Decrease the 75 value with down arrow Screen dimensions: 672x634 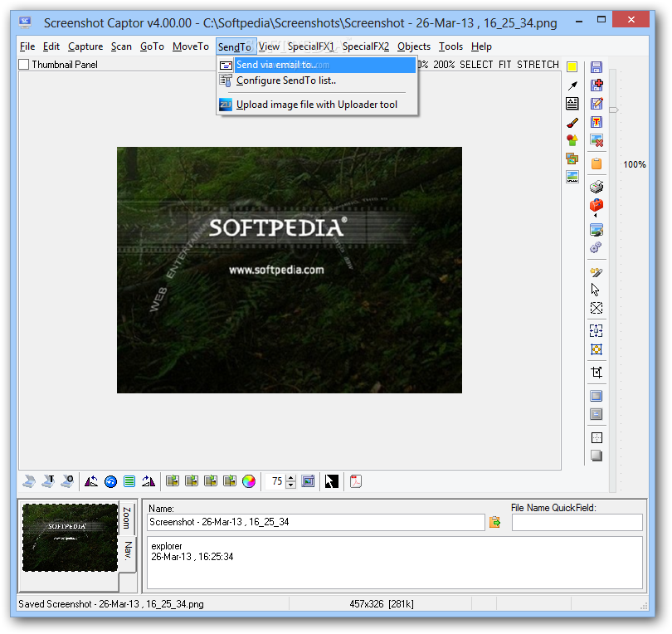[x=291, y=485]
